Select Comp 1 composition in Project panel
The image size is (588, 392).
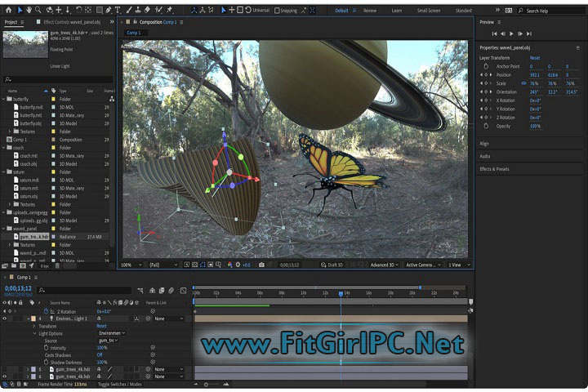pyautogui.click(x=20, y=140)
